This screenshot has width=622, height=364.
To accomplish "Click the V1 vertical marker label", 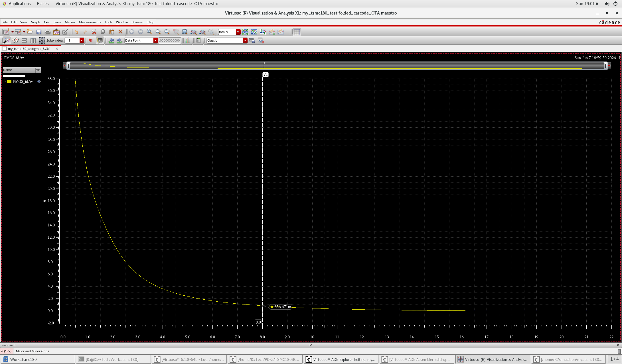I will [x=266, y=75].
